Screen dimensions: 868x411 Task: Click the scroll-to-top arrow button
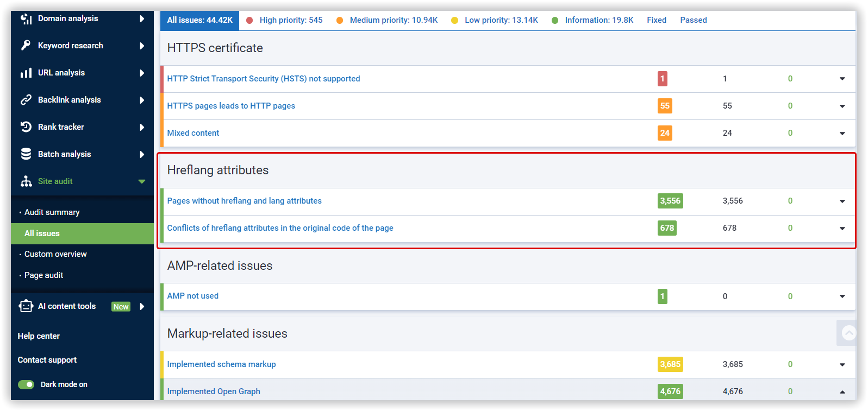coord(848,333)
